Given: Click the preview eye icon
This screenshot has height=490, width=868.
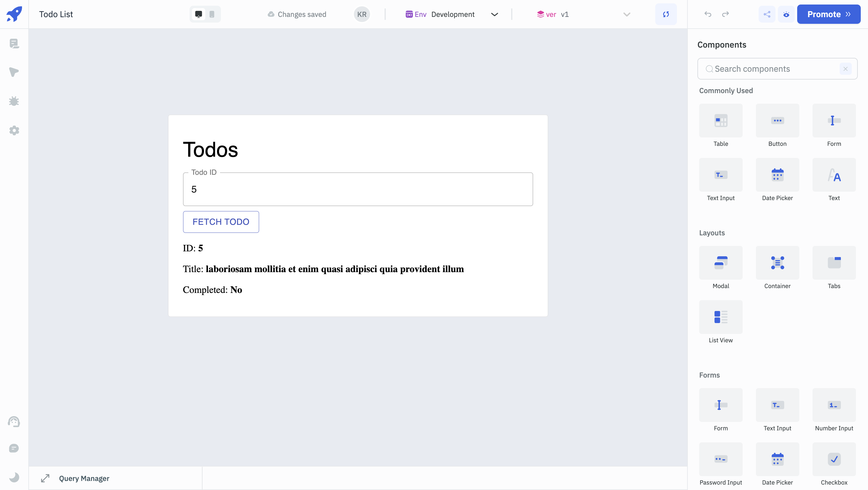Looking at the screenshot, I should (786, 14).
